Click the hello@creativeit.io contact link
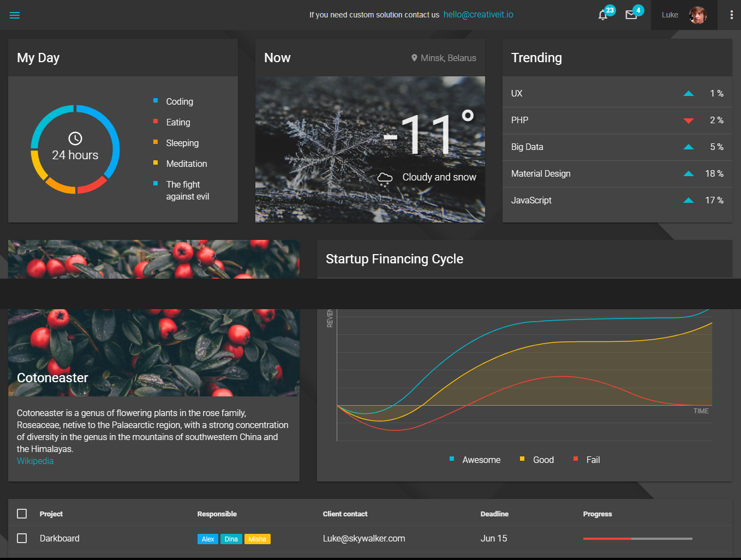Screen dimensions: 741x560 tap(478, 15)
